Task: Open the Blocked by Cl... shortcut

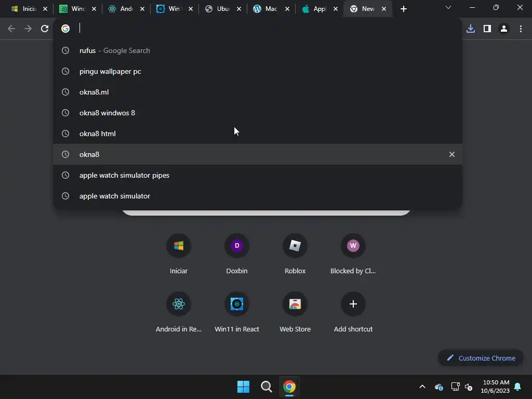Action: [353, 253]
